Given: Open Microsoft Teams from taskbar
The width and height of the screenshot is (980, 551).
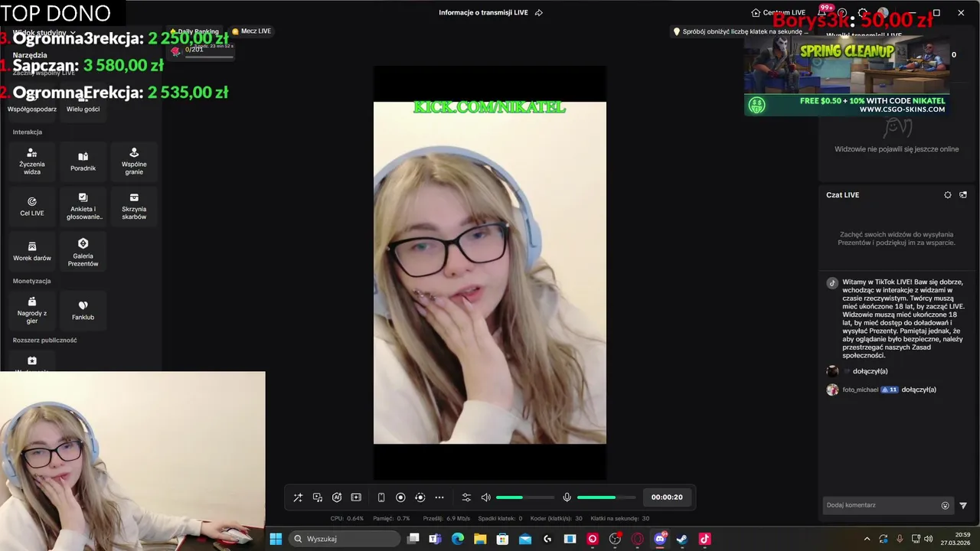Looking at the screenshot, I should (x=436, y=539).
